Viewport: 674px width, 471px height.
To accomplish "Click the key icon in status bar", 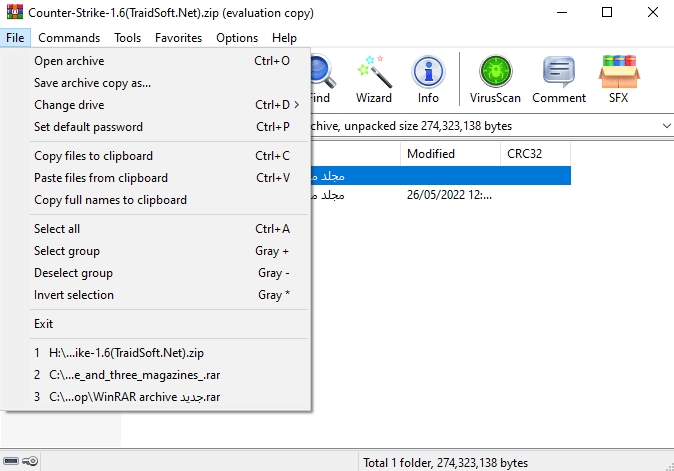I will click(30, 462).
